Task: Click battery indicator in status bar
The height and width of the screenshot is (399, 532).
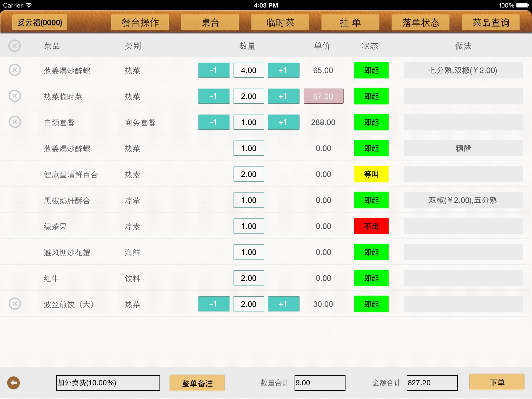Action: (x=523, y=5)
